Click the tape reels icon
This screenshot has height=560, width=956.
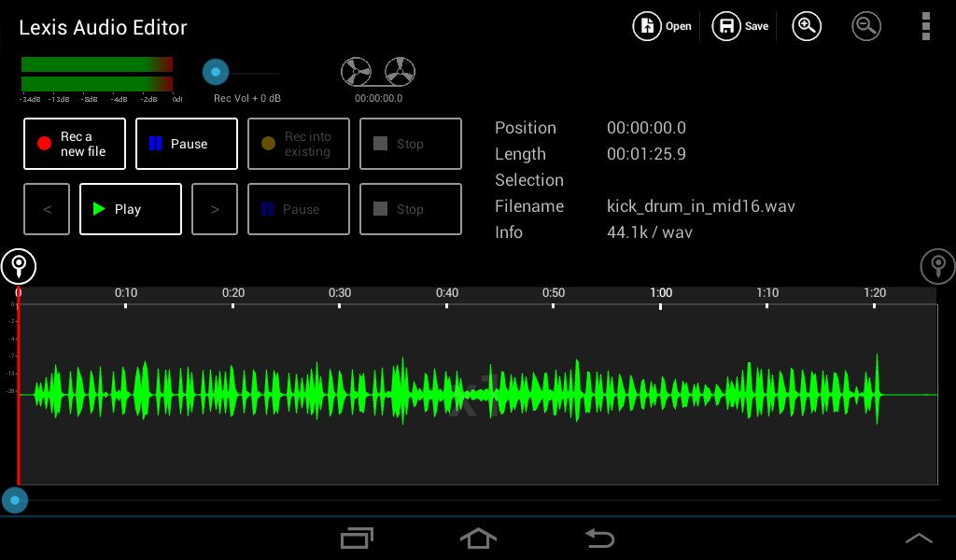click(x=378, y=72)
